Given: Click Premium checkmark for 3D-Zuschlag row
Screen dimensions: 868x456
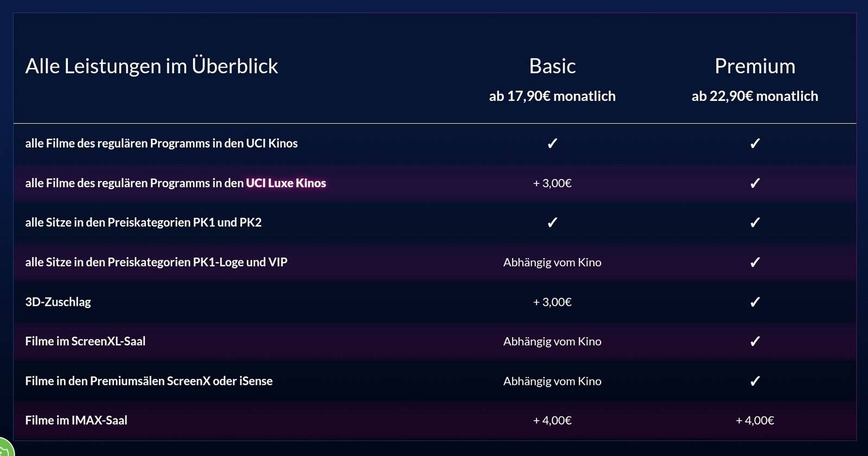Looking at the screenshot, I should point(755,301).
